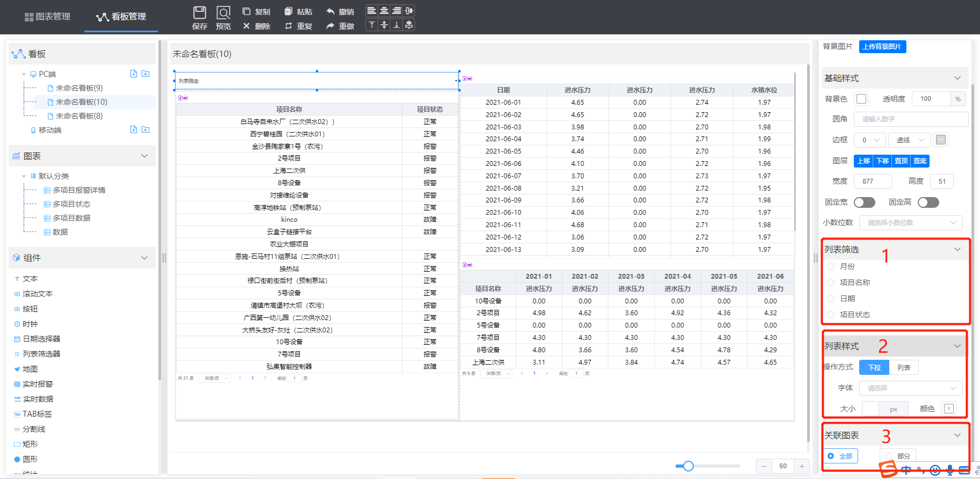Image resolution: width=980 pixels, height=479 pixels.
Task: Click the Repeat (重复) toolbar button
Action: click(298, 26)
